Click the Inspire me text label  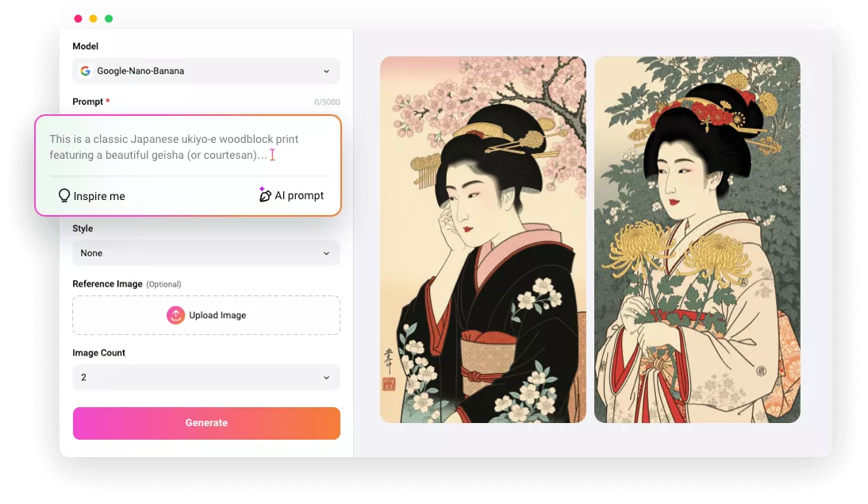click(x=98, y=196)
